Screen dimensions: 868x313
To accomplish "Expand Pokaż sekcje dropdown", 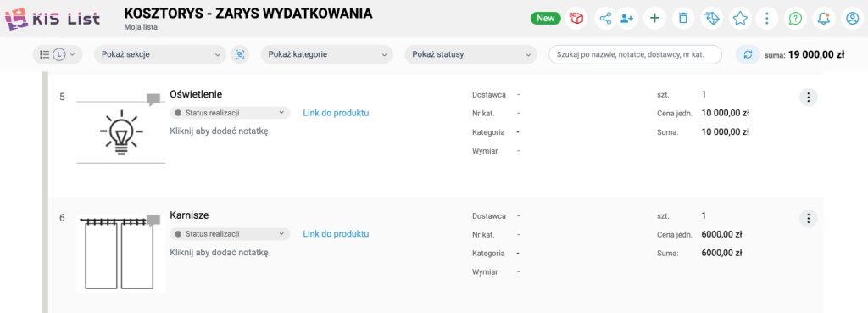I will (160, 54).
